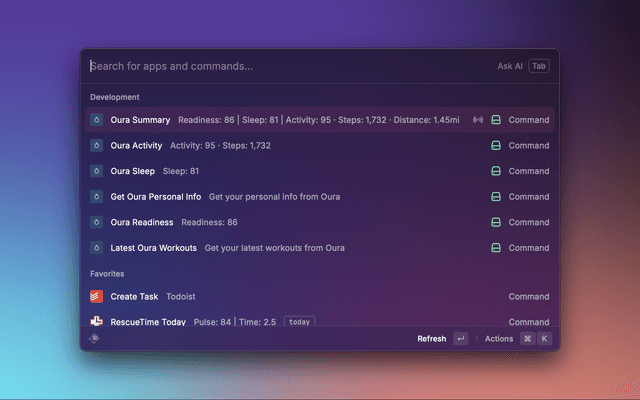Click Ask AI in the search bar

[510, 66]
